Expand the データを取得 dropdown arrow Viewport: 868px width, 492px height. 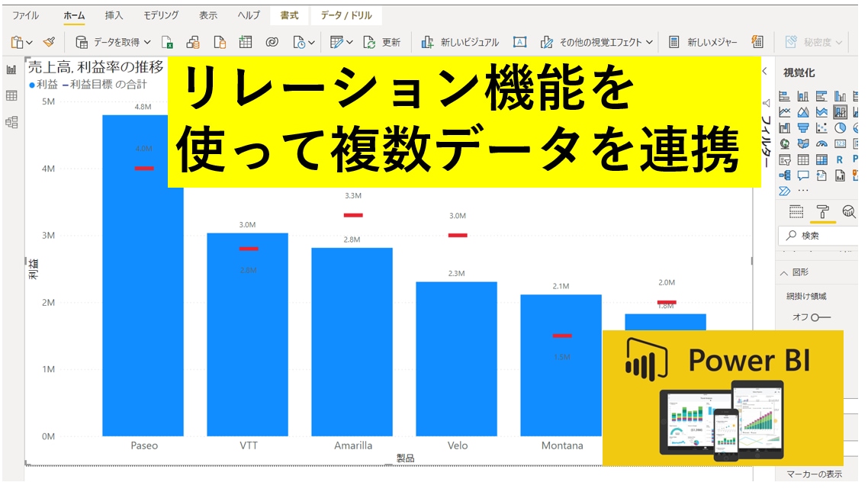tap(147, 42)
